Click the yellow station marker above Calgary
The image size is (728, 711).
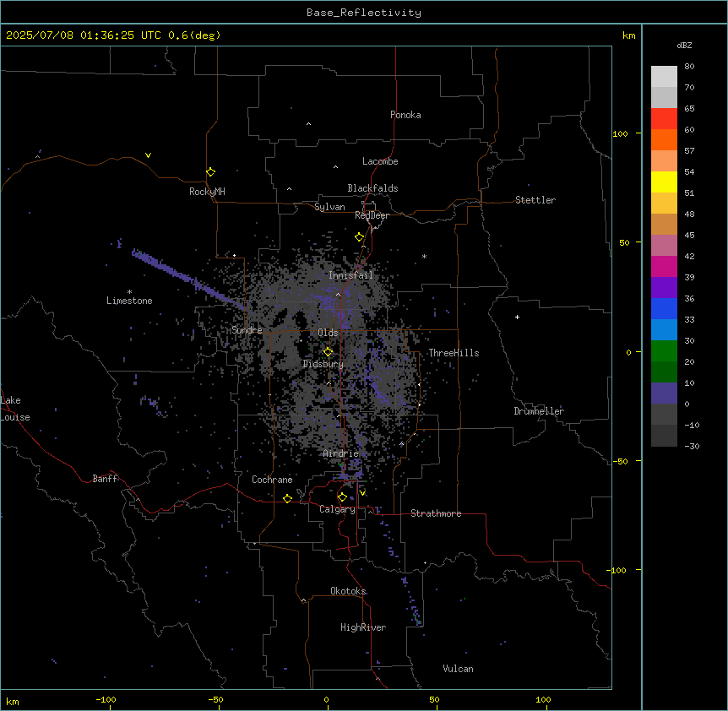tap(342, 497)
